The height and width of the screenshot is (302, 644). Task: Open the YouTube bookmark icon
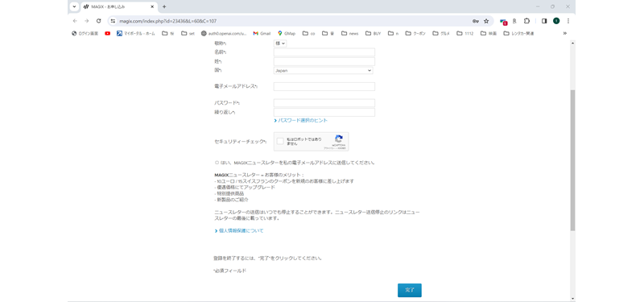108,34
